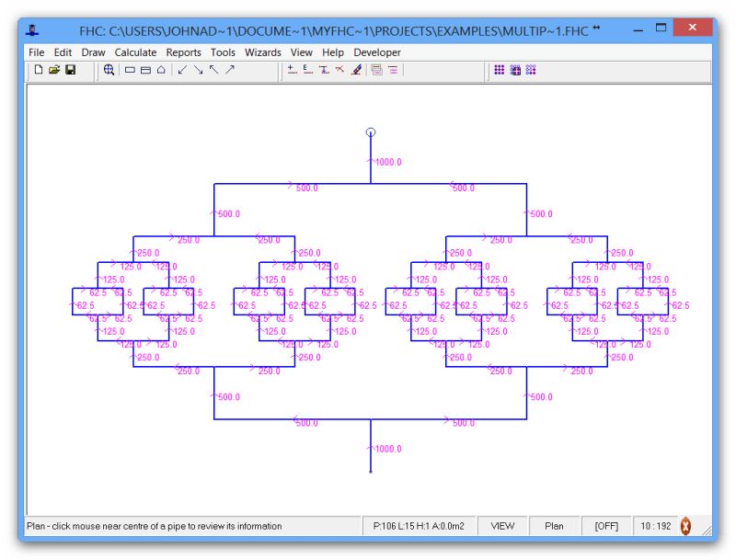Open the Calculate menu
The width and height of the screenshot is (736, 560).
pos(136,52)
